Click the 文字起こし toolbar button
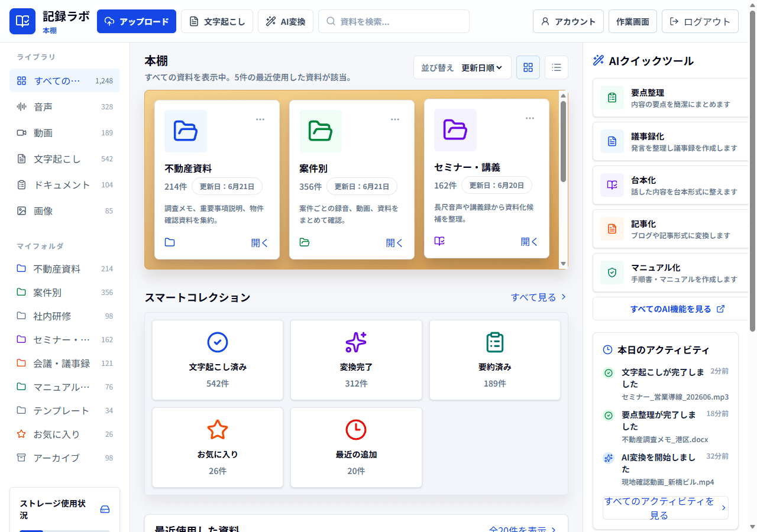The image size is (757, 532). (217, 21)
